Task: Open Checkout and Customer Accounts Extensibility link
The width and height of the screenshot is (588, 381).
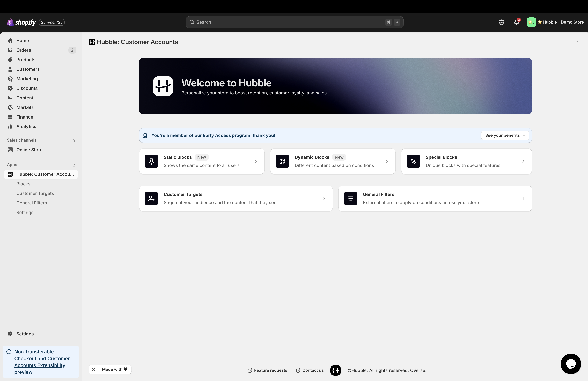Action: click(x=42, y=362)
